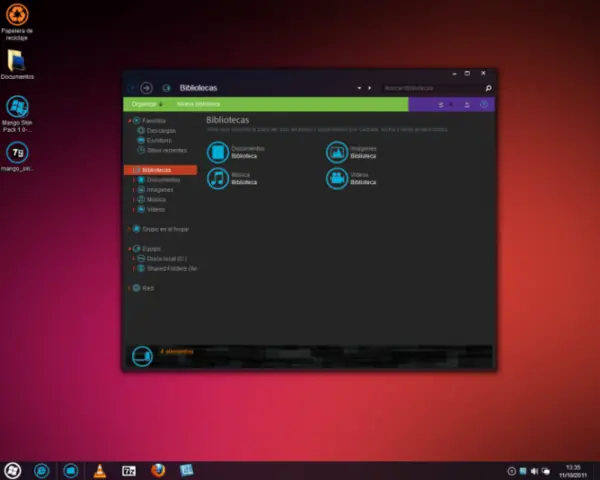
Task: Click Nueva biblioteca in the toolbar
Action: [198, 104]
